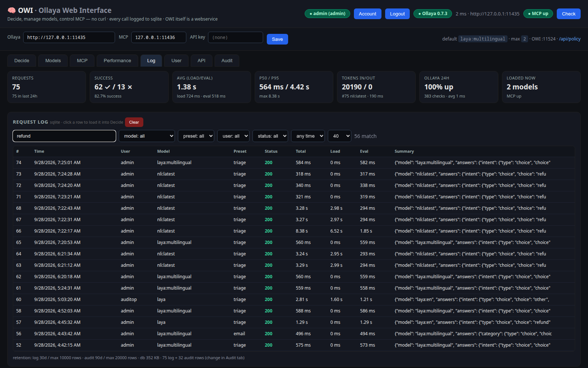Open the user filter dropdown
Viewport: 588px width, 368px height.
coord(233,136)
